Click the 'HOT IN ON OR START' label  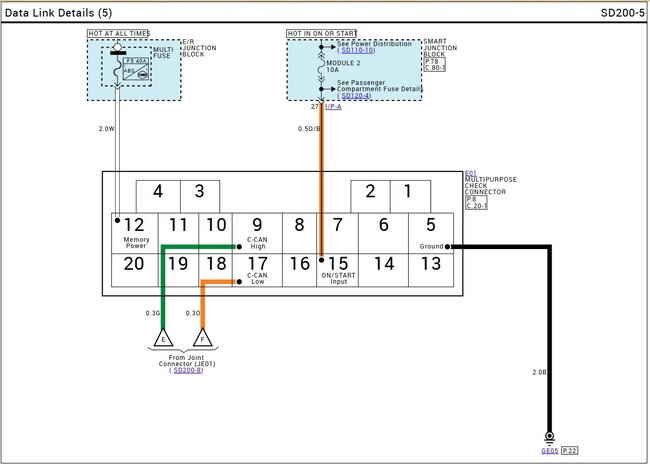point(322,34)
